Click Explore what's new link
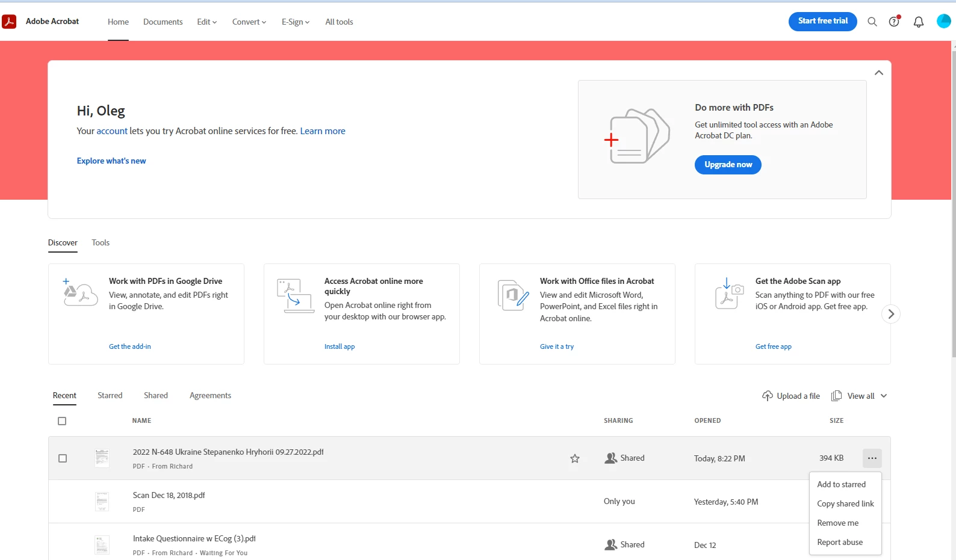956x560 pixels. 111,161
